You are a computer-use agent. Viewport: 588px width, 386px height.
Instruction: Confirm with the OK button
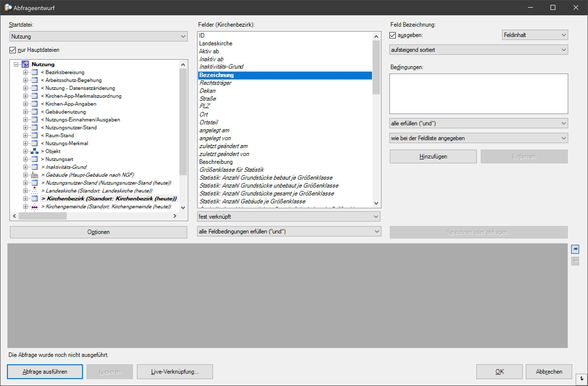499,372
